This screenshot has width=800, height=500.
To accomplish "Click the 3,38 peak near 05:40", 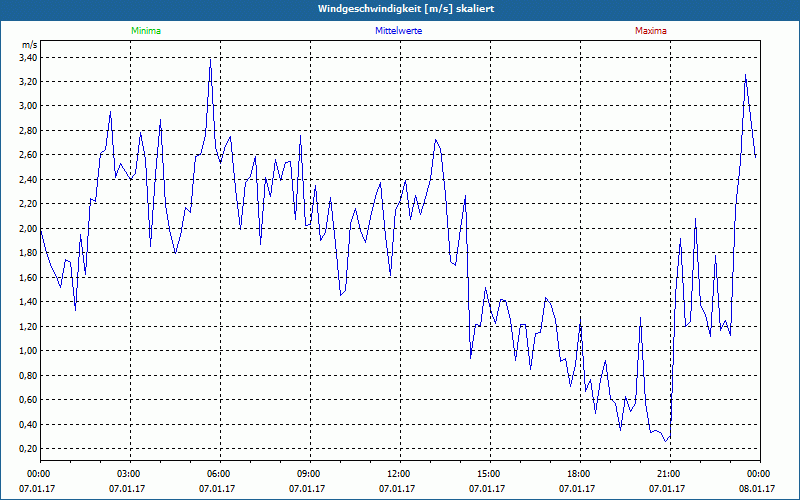I will 210,60.
